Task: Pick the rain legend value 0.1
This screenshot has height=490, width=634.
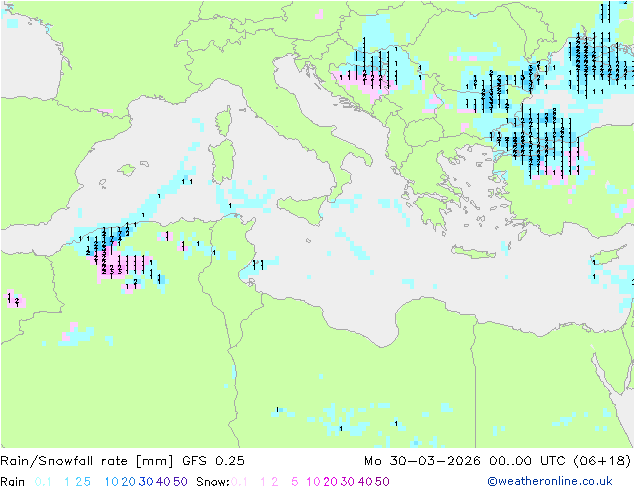Action: (43, 482)
